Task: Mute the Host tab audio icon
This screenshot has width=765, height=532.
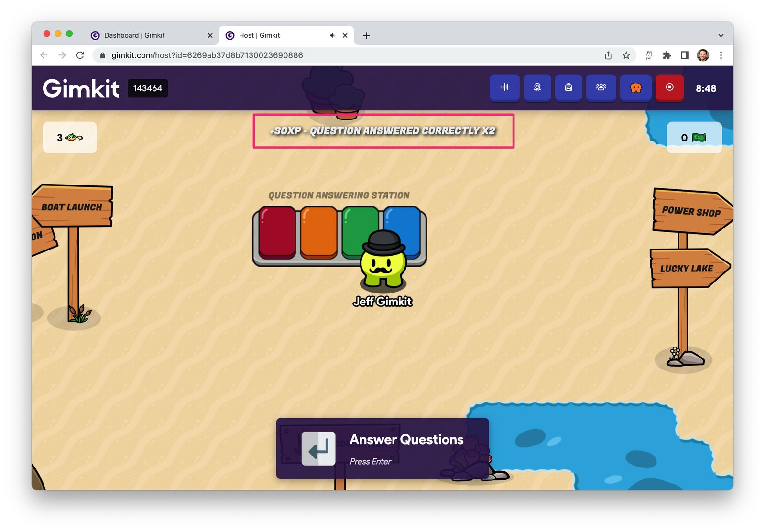Action: 332,35
